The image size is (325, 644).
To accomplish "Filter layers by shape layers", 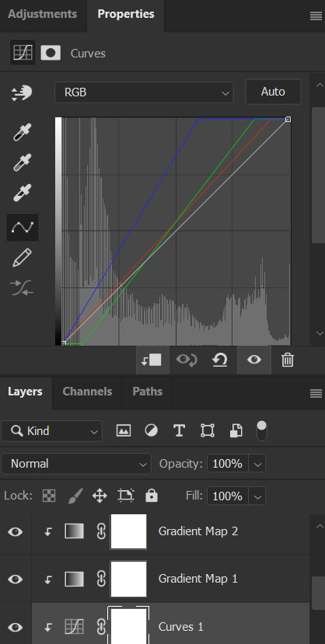I will click(x=208, y=430).
